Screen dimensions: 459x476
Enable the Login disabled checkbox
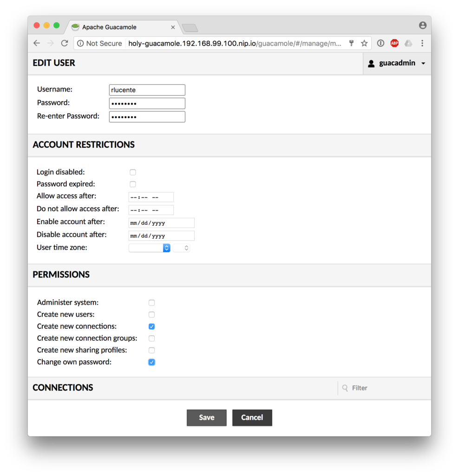click(133, 172)
